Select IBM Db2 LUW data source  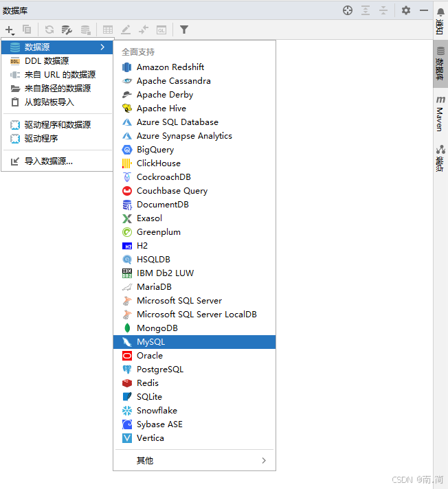click(x=194, y=273)
